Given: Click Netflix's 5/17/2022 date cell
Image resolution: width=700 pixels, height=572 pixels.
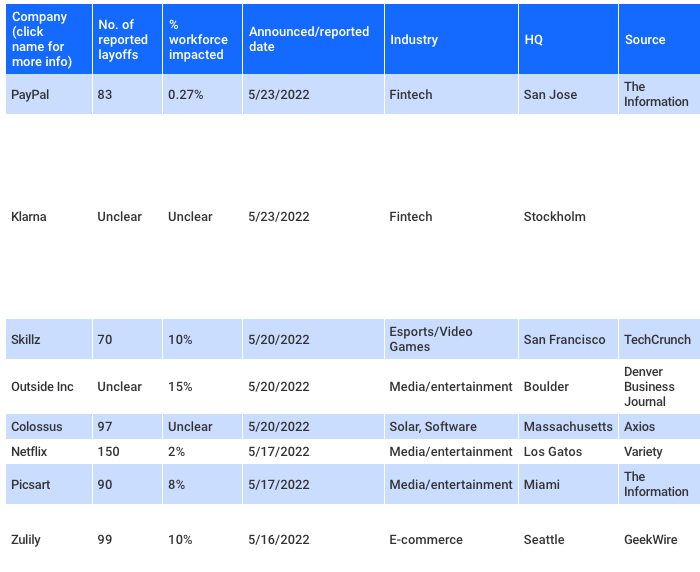Looking at the screenshot, I should tap(313, 451).
